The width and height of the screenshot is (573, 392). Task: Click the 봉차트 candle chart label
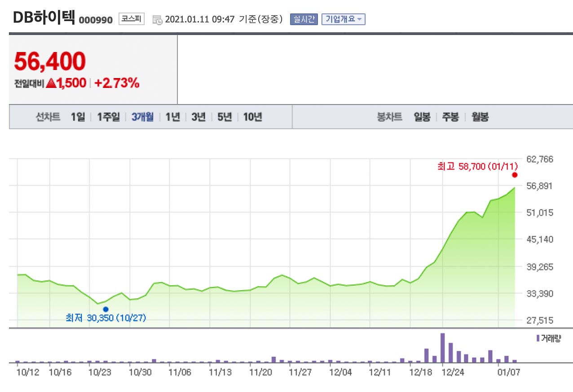[x=389, y=117]
